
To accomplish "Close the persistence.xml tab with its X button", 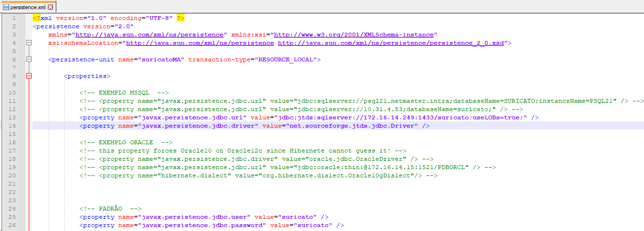I will 50,7.
